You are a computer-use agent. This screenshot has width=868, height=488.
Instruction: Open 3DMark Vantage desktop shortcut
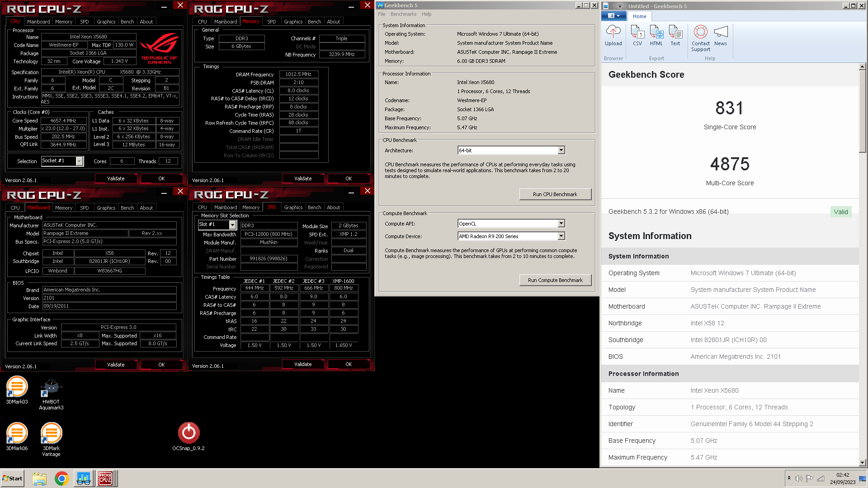point(51,439)
